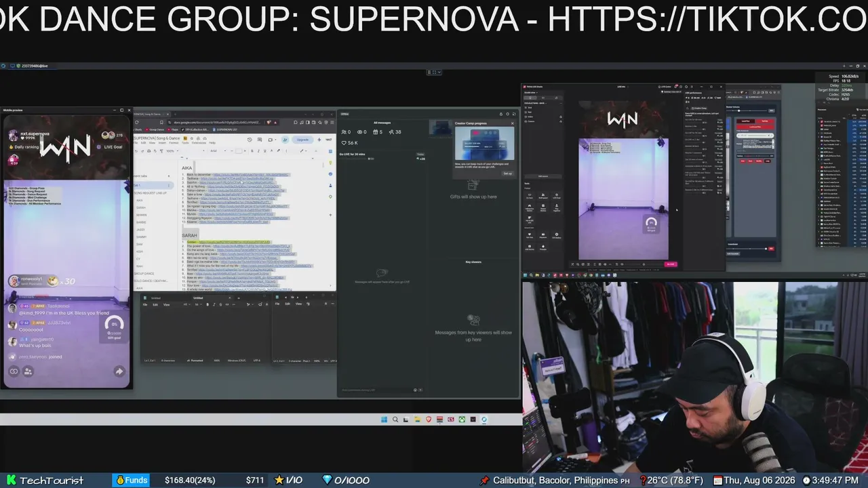868x488 pixels.
Task: Switch to Local Files tab in music player
Action: 746,121
